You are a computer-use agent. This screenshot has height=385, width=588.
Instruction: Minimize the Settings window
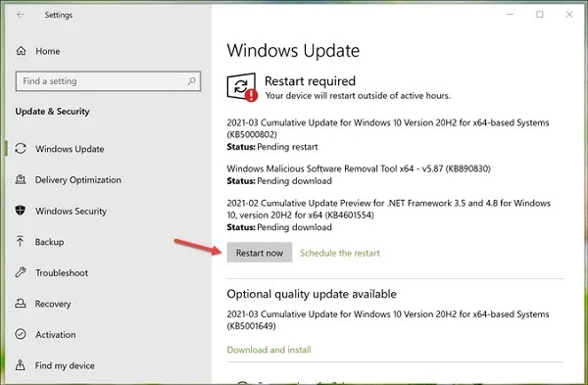510,15
